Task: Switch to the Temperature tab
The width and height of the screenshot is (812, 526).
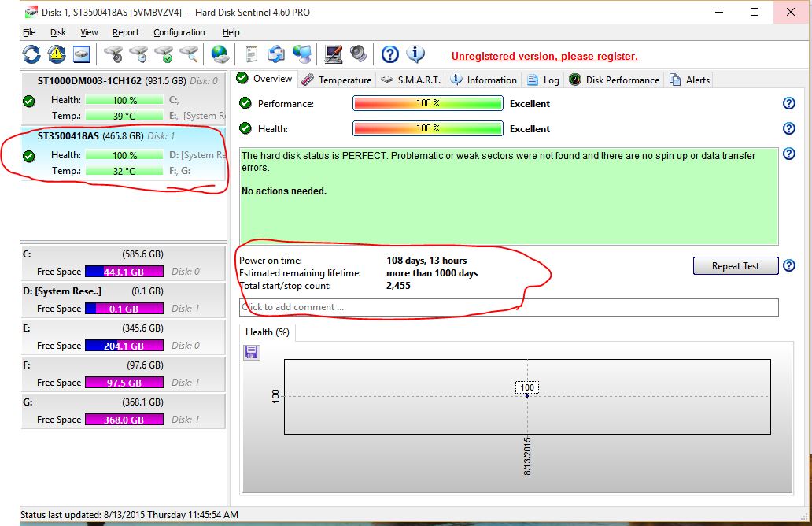Action: 337,80
